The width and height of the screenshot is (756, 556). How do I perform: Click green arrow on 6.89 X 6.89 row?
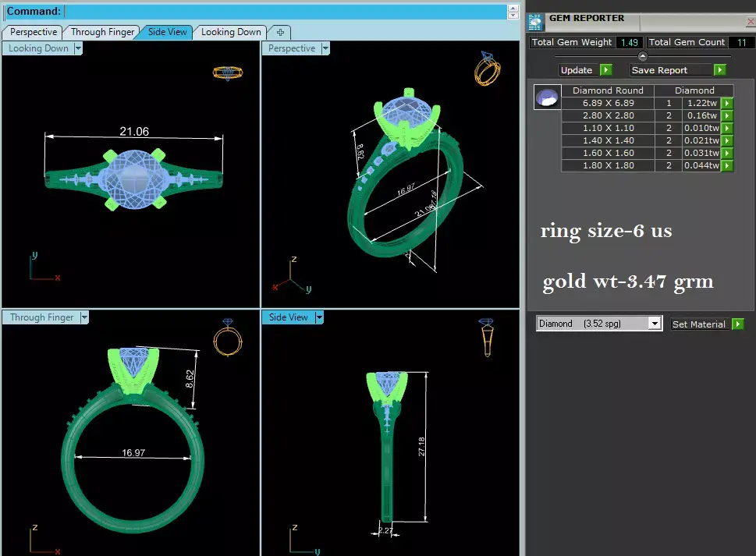click(x=727, y=103)
